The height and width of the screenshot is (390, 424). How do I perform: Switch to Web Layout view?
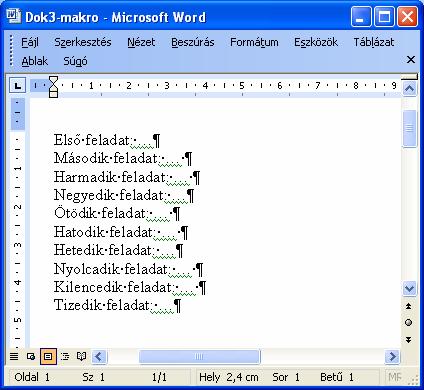point(31,357)
